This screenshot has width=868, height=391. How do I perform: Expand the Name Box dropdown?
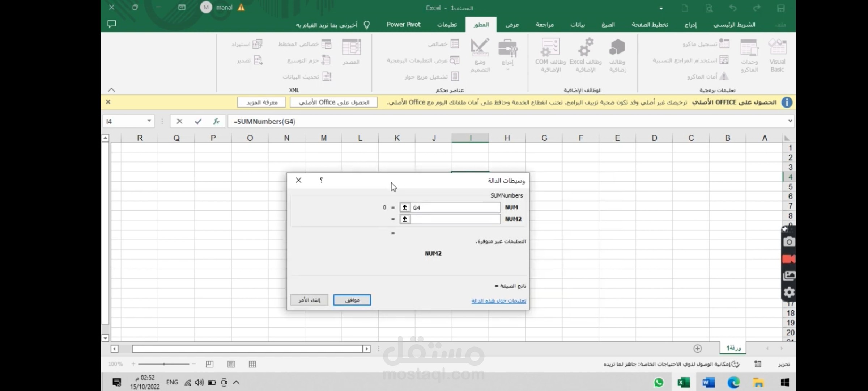[x=149, y=121]
